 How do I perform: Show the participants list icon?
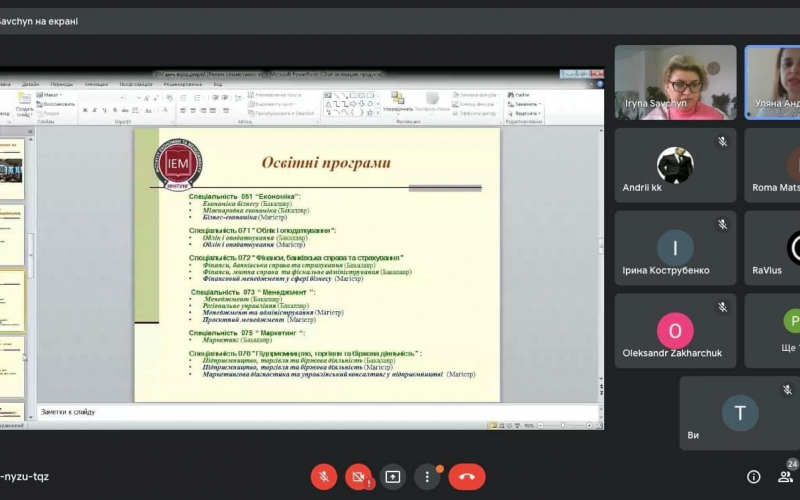click(x=785, y=477)
